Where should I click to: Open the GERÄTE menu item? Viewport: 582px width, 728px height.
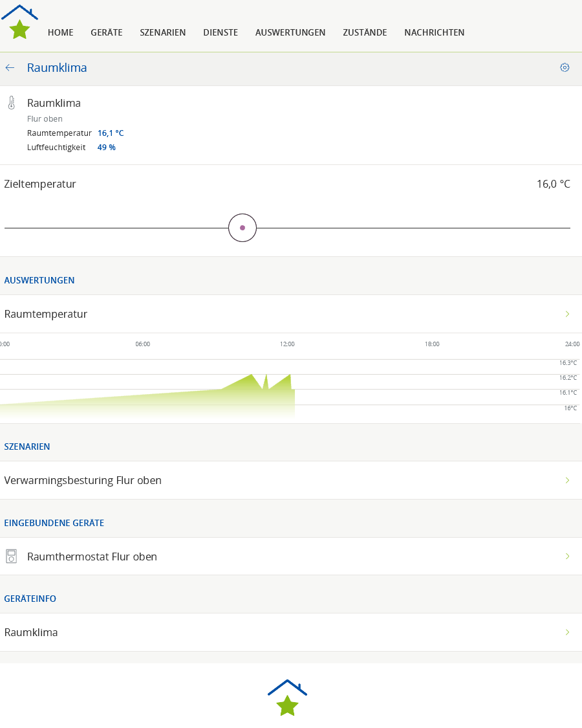[107, 32]
